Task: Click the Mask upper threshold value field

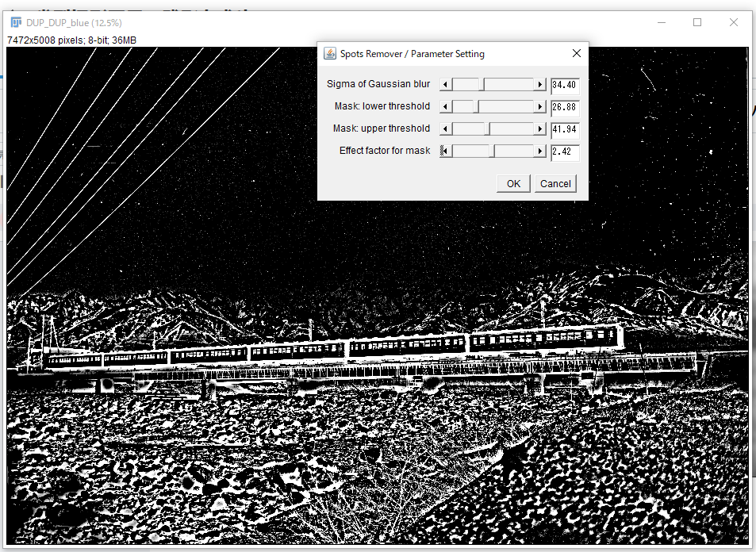Action: pos(565,130)
